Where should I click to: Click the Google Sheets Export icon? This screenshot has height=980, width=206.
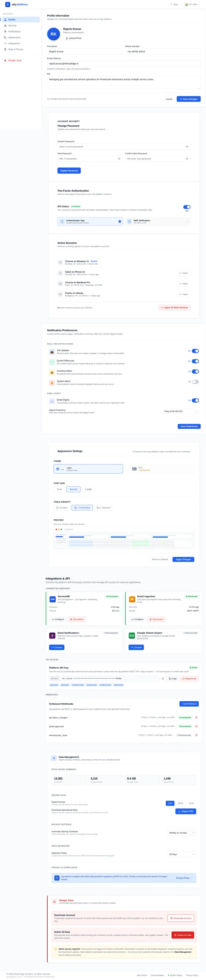pyautogui.click(x=132, y=635)
